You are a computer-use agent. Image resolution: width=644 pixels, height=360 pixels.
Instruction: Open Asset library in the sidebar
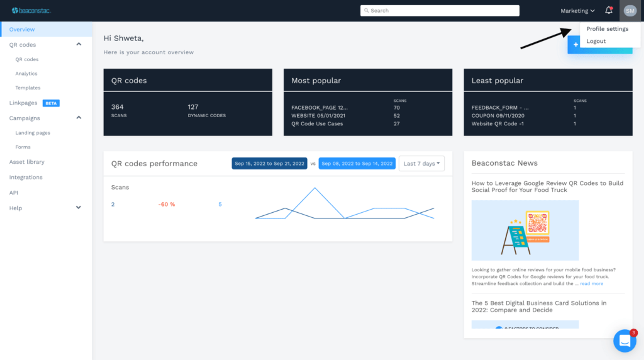point(27,162)
